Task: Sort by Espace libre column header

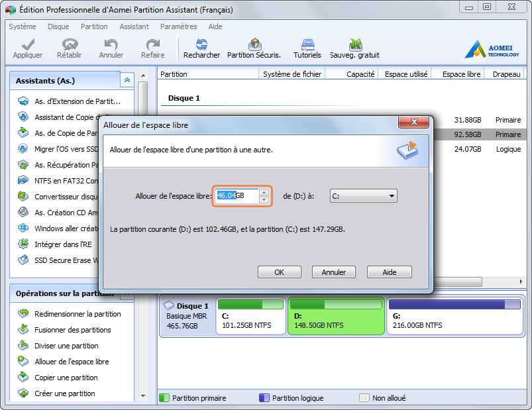Action: click(x=458, y=74)
